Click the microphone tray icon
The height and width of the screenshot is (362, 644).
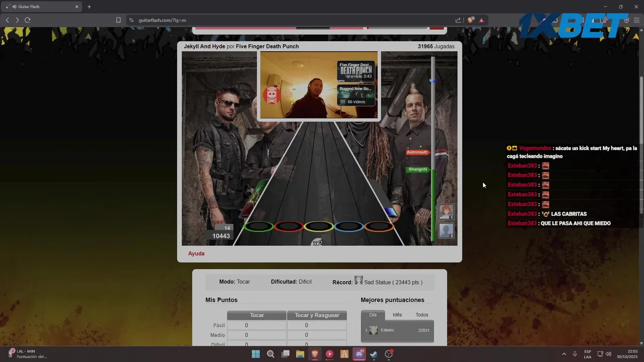pyautogui.click(x=575, y=354)
